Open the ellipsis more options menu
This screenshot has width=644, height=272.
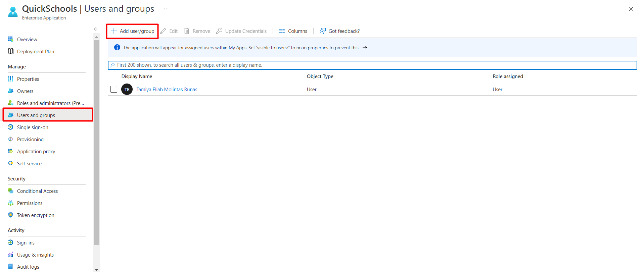click(166, 9)
